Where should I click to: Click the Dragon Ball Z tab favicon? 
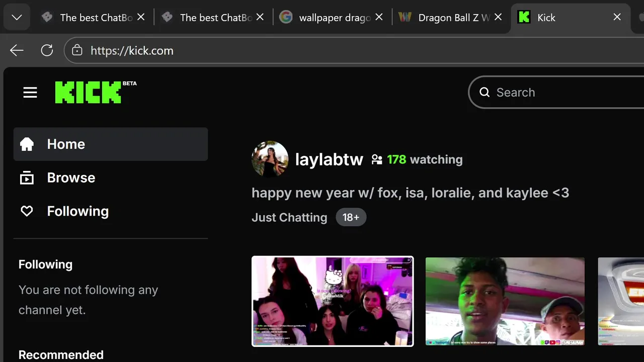tap(405, 17)
